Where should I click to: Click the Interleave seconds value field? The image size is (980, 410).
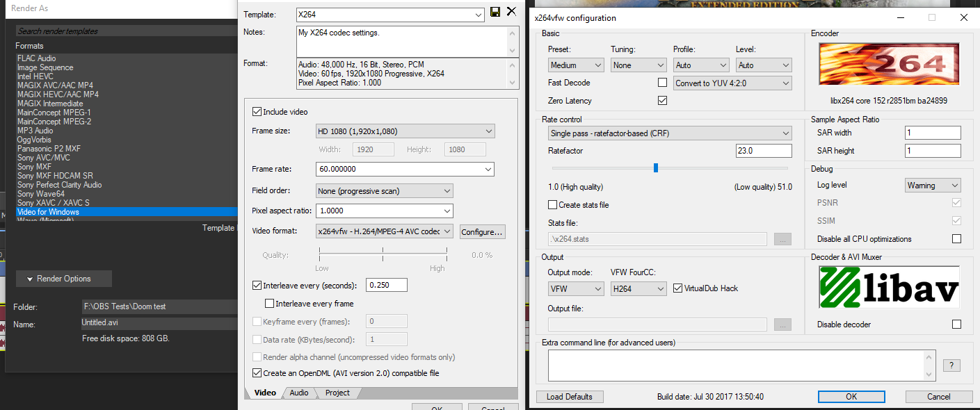coord(386,286)
